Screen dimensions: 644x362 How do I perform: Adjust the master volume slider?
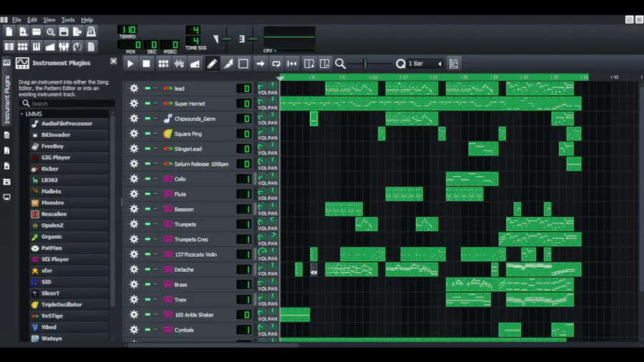click(x=227, y=39)
